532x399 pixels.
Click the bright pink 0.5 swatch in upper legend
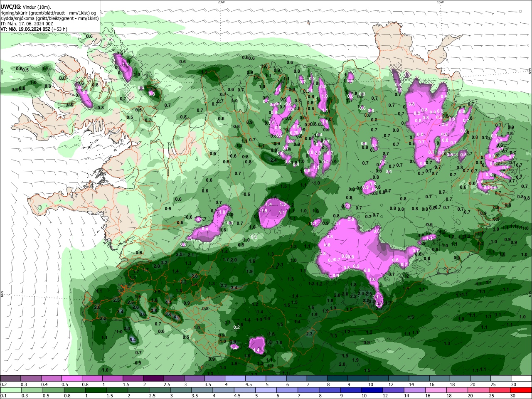point(71,379)
